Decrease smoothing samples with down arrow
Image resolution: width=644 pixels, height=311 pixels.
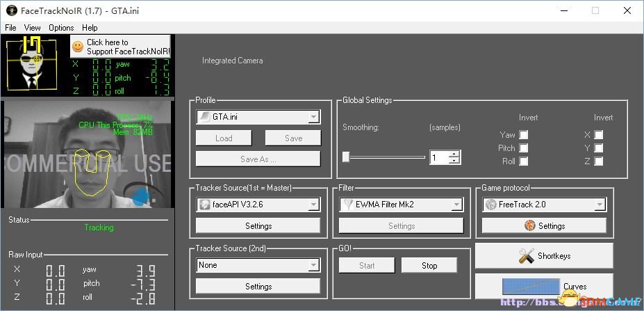[454, 161]
